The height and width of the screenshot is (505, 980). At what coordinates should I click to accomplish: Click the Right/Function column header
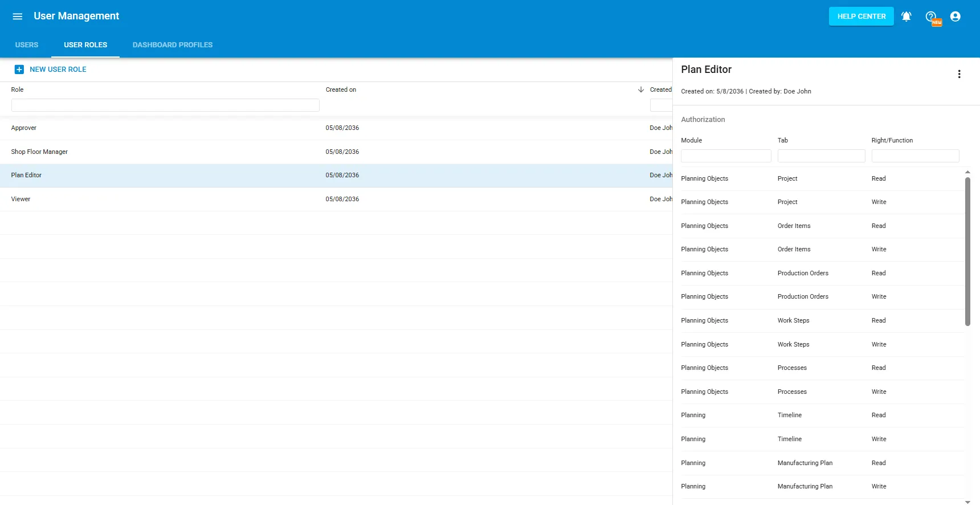tap(892, 140)
